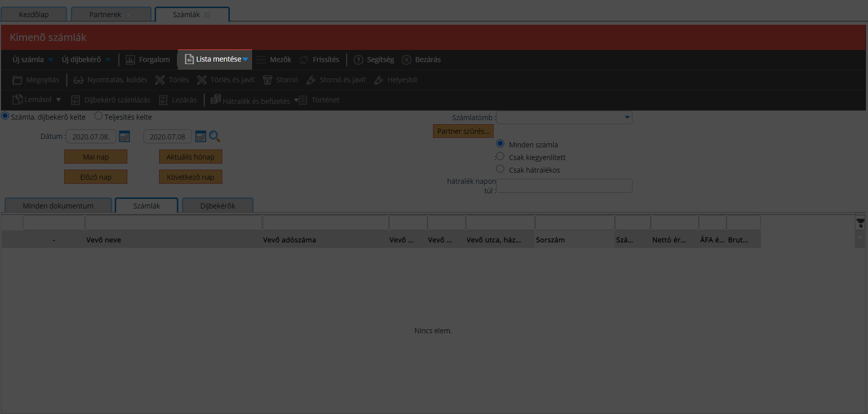This screenshot has height=414, width=868.
Task: Click the Törlés delete icon
Action: (160, 80)
